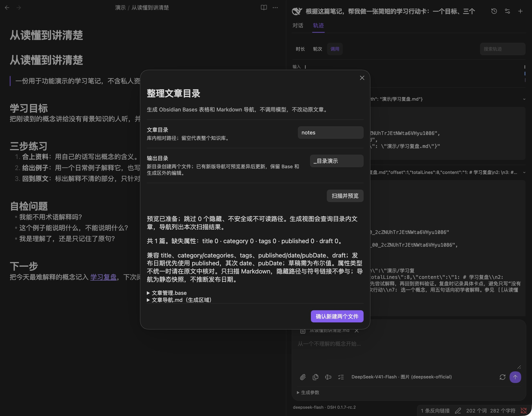532x416 pixels.
Task: Click the pencil edit icon in status bar
Action: tap(458, 411)
